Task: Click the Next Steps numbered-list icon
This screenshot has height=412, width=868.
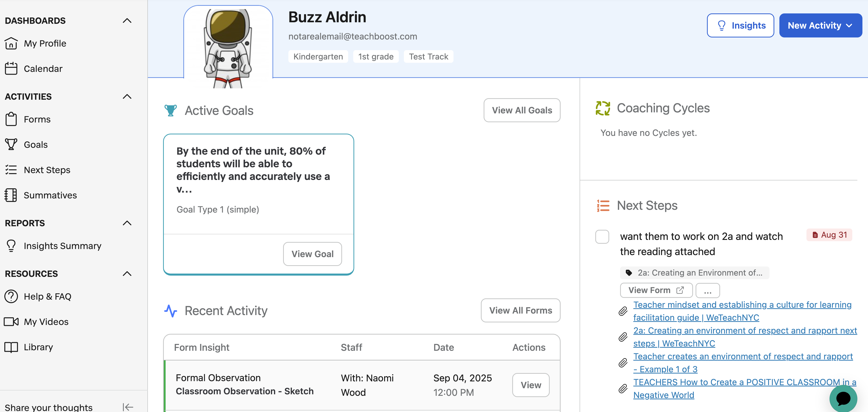Action: 603,205
